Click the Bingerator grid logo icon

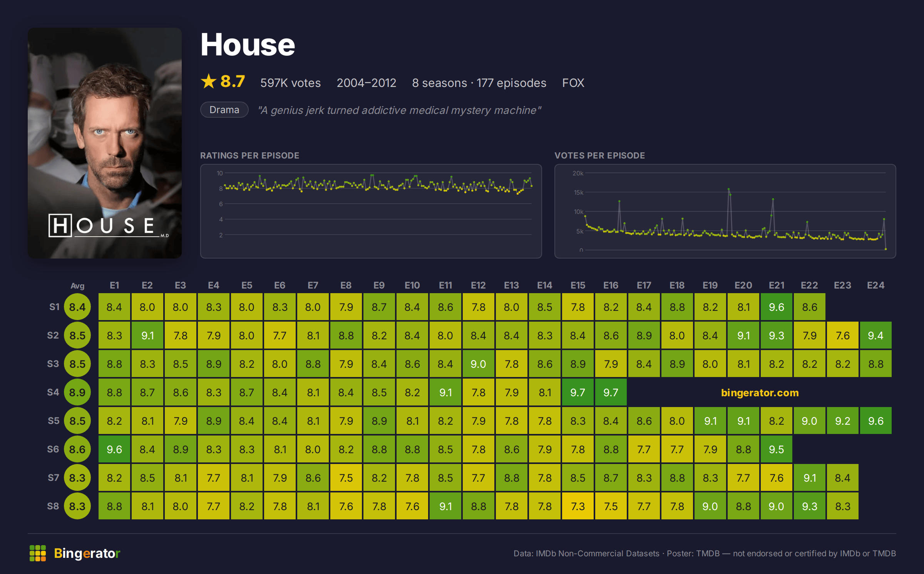(x=38, y=553)
